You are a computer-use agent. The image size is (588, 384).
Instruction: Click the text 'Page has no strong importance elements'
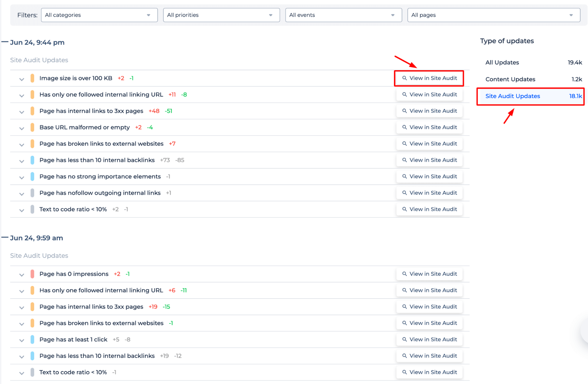click(x=100, y=176)
